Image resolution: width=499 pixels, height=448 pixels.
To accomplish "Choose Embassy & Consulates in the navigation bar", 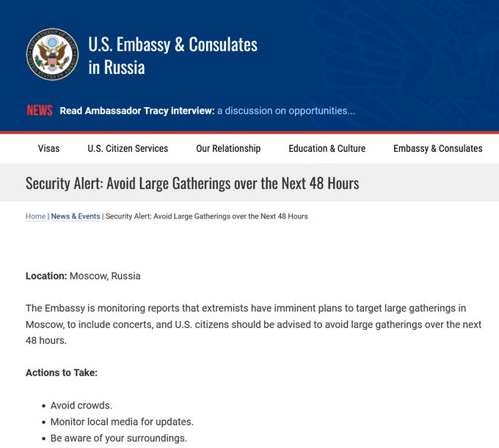I will [x=437, y=148].
